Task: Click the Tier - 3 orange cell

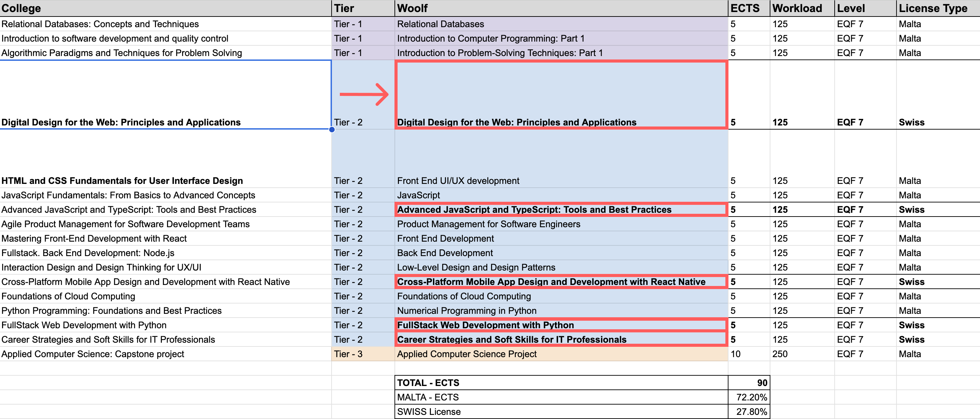Action: click(363, 354)
